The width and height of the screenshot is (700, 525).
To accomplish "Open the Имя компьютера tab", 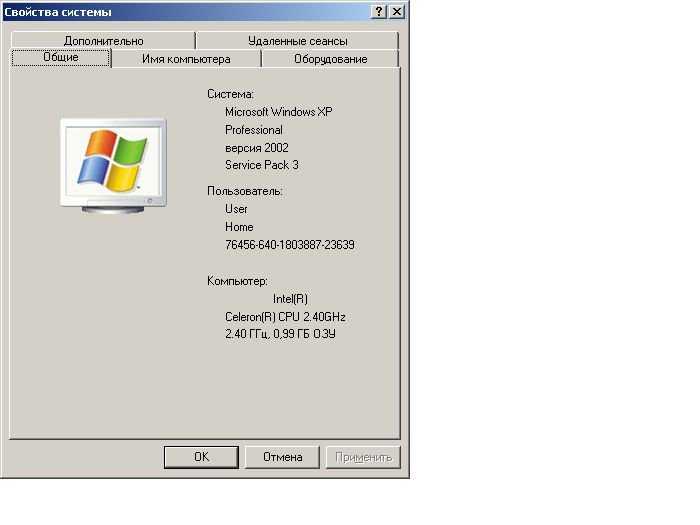I will click(186, 59).
